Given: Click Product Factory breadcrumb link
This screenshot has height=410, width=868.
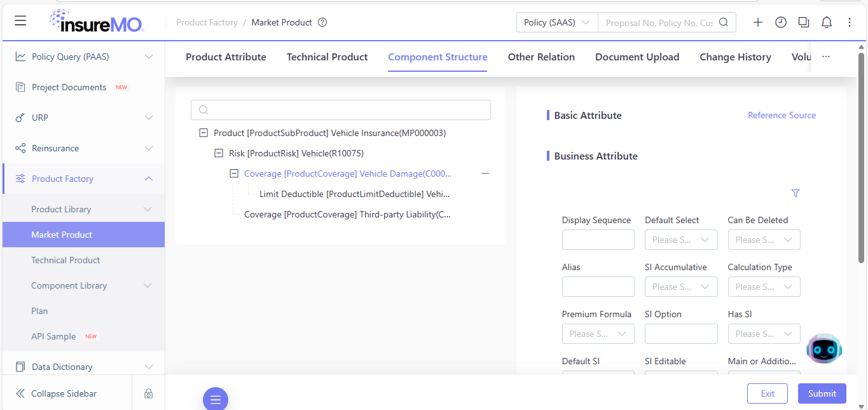Looking at the screenshot, I should (207, 22).
